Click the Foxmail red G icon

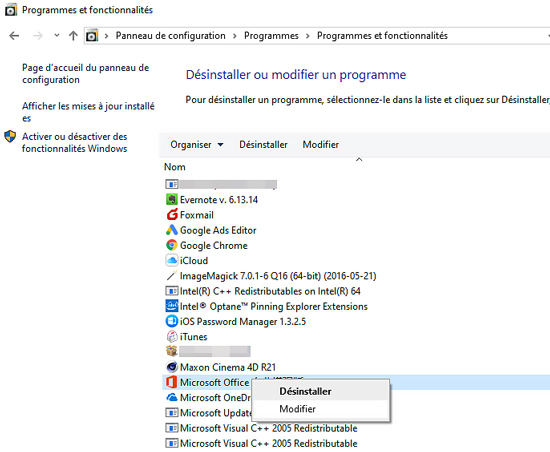tap(172, 215)
